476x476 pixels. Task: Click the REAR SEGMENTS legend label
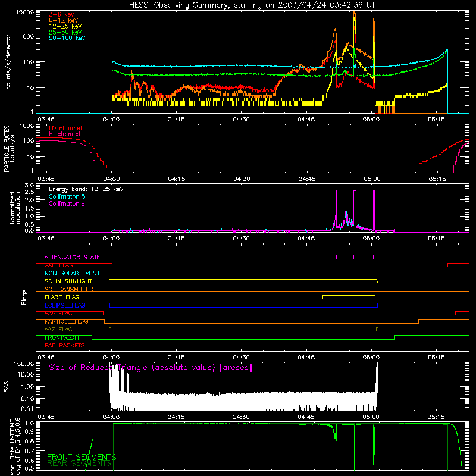[x=80, y=464]
